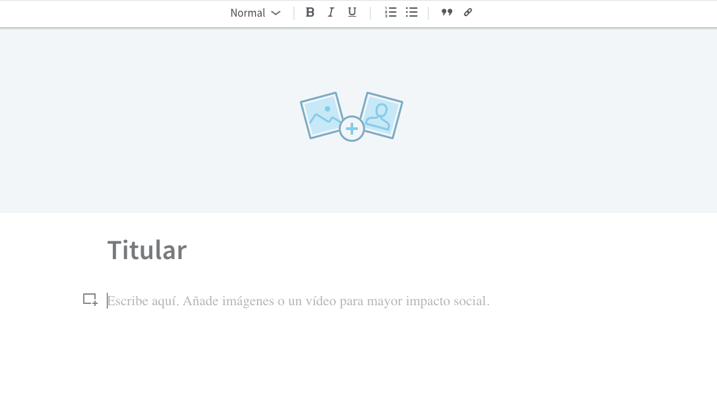The height and width of the screenshot is (397, 717).
Task: Toggle bold formatting
Action: pos(310,12)
